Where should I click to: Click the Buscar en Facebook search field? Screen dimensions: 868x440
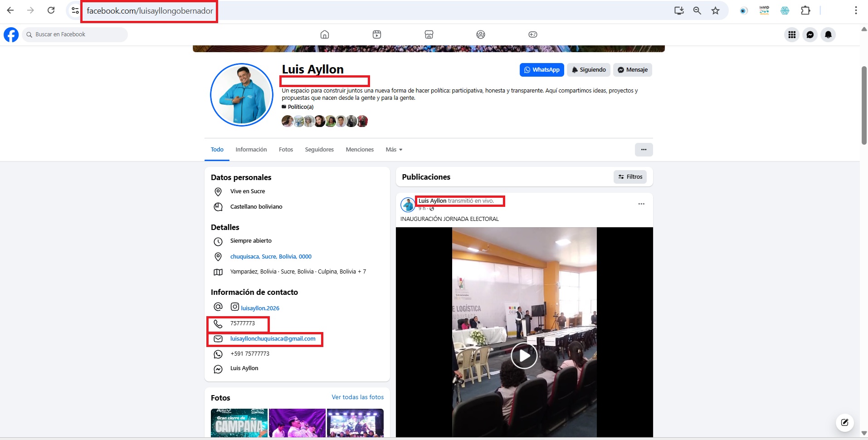[x=75, y=34]
